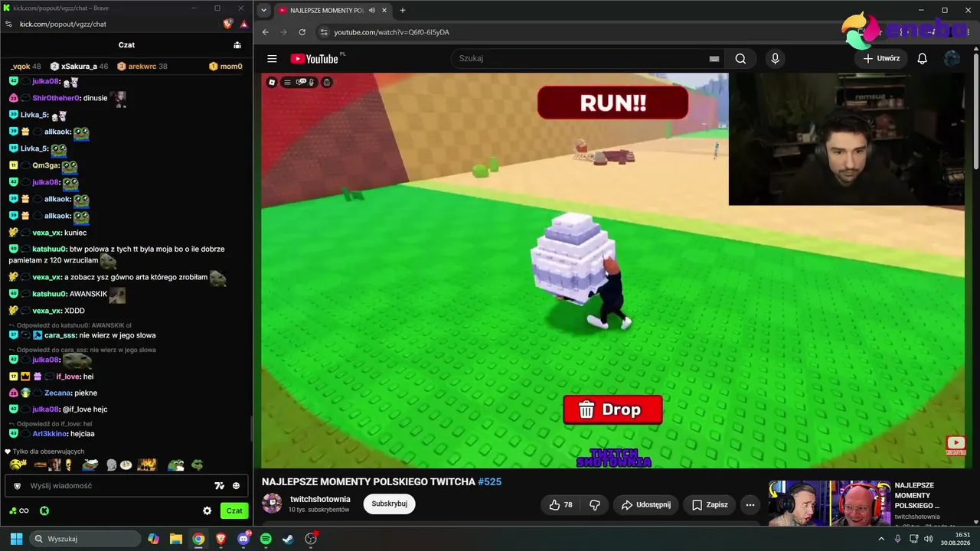Viewport: 980px width, 551px height.
Task: Open Kick chat settings gear
Action: 207,510
